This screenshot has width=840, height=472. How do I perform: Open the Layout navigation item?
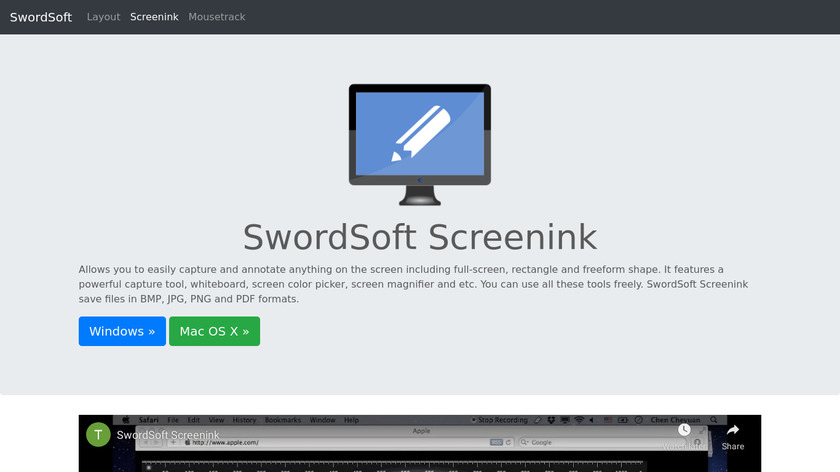pos(103,17)
